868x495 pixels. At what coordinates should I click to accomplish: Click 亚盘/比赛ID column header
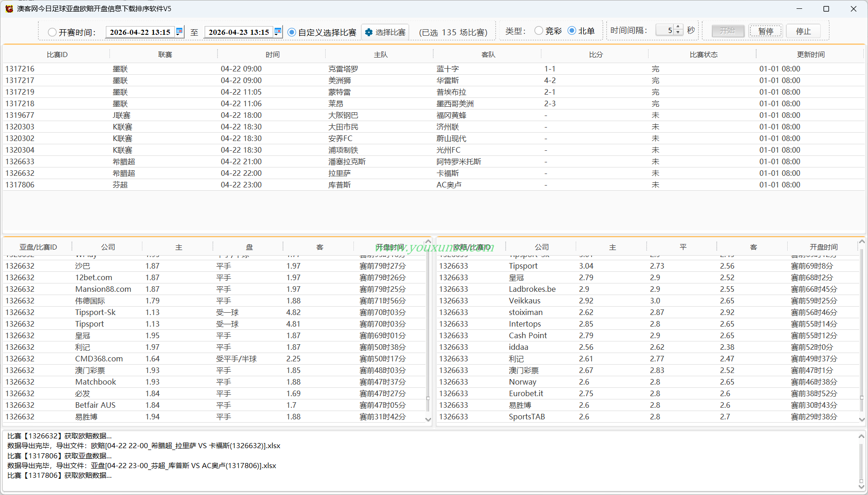(38, 247)
